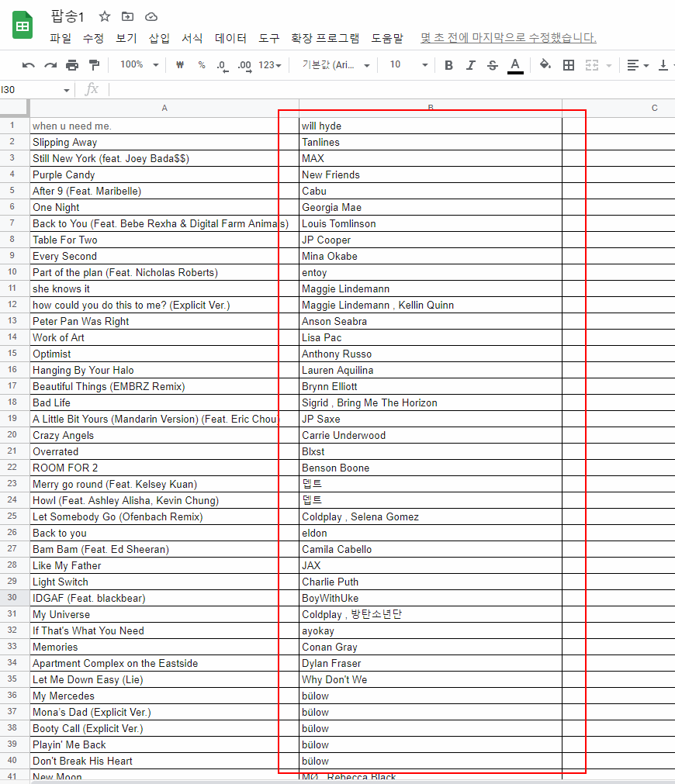The height and width of the screenshot is (784, 675).
Task: Expand the merge cells options arrow
Action: tap(609, 65)
